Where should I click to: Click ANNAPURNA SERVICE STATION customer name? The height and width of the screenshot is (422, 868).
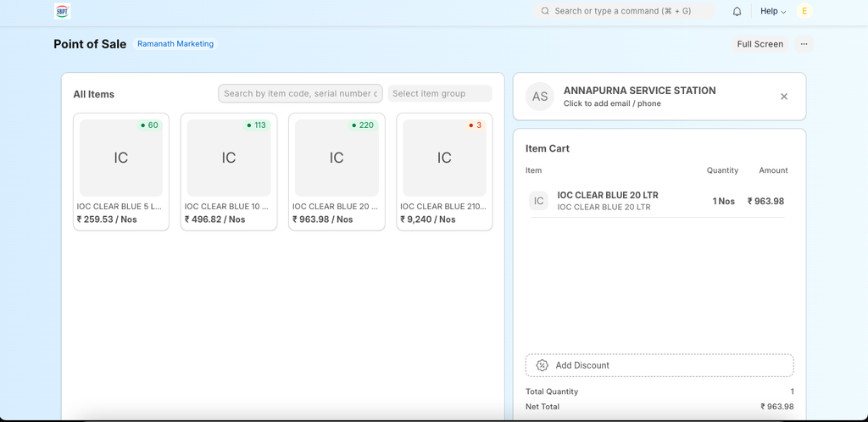639,91
